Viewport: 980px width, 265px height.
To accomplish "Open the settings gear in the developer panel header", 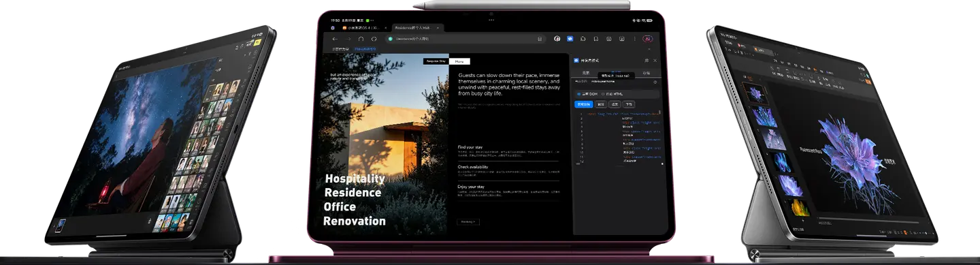I will point(647,60).
